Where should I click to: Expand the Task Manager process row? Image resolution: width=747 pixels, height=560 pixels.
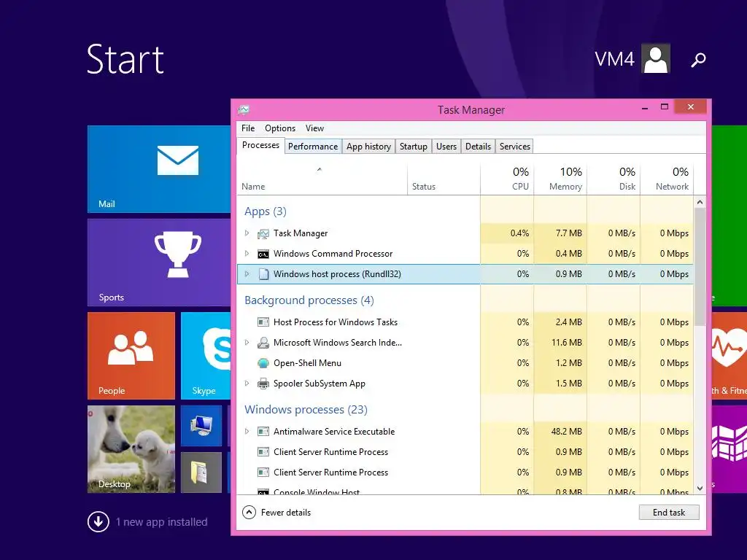(247, 233)
